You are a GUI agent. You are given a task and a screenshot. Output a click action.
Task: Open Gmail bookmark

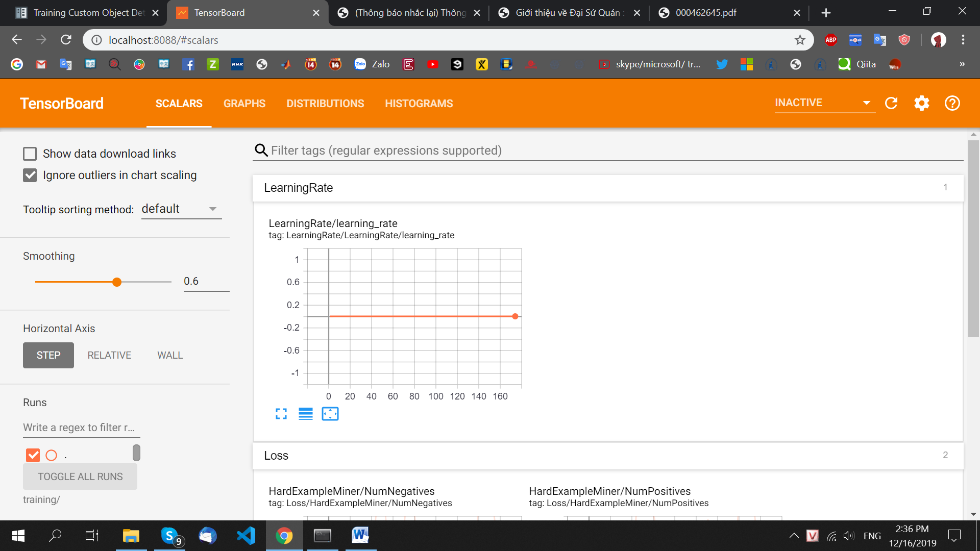pos(41,64)
